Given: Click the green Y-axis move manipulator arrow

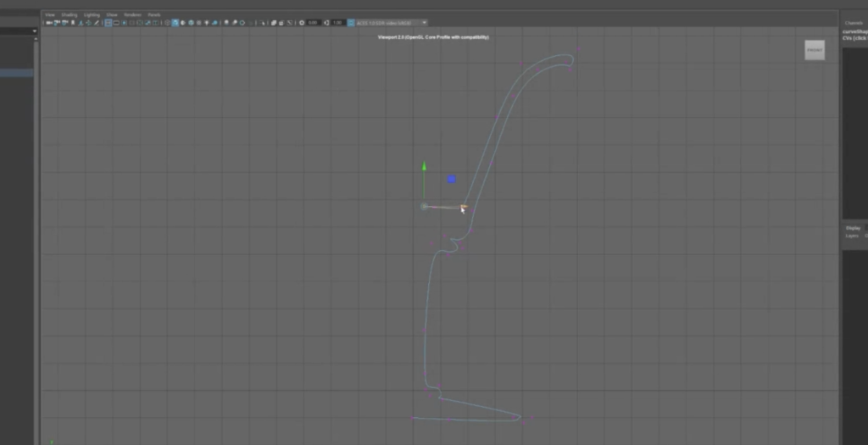Looking at the screenshot, I should click(x=425, y=166).
